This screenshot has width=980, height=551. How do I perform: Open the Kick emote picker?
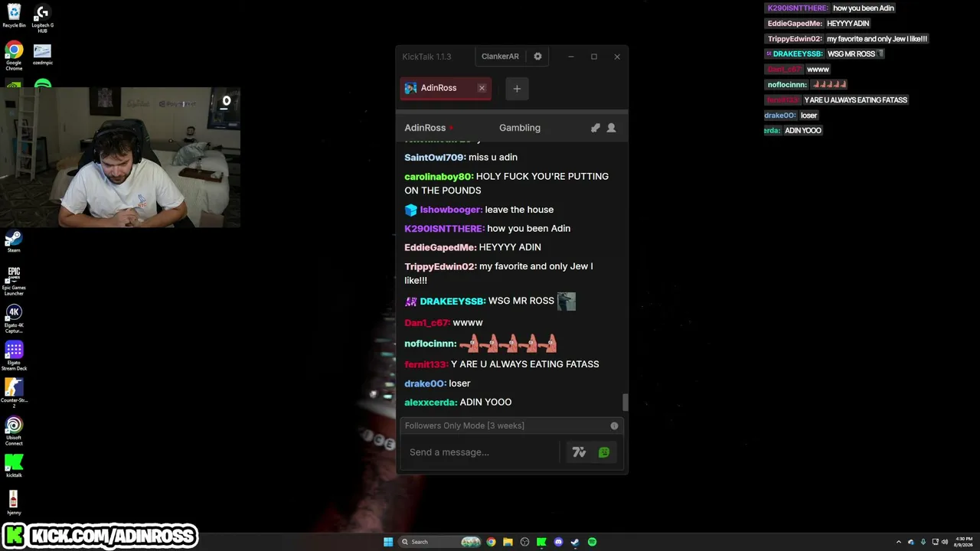(x=604, y=452)
